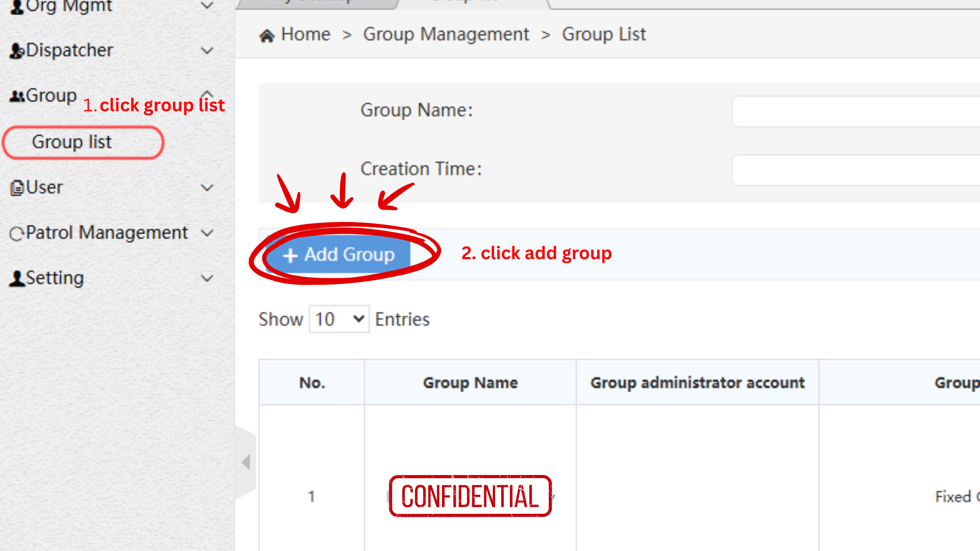The image size is (980, 551).
Task: Open the Show entries count dropdown
Action: pyautogui.click(x=339, y=319)
